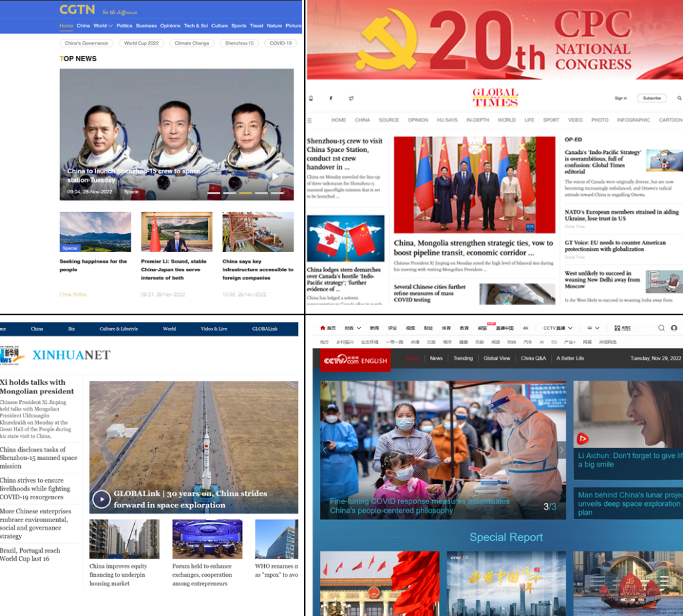Open 4K in CCTV top bar
This screenshot has height=616, width=683.
pos(526,328)
